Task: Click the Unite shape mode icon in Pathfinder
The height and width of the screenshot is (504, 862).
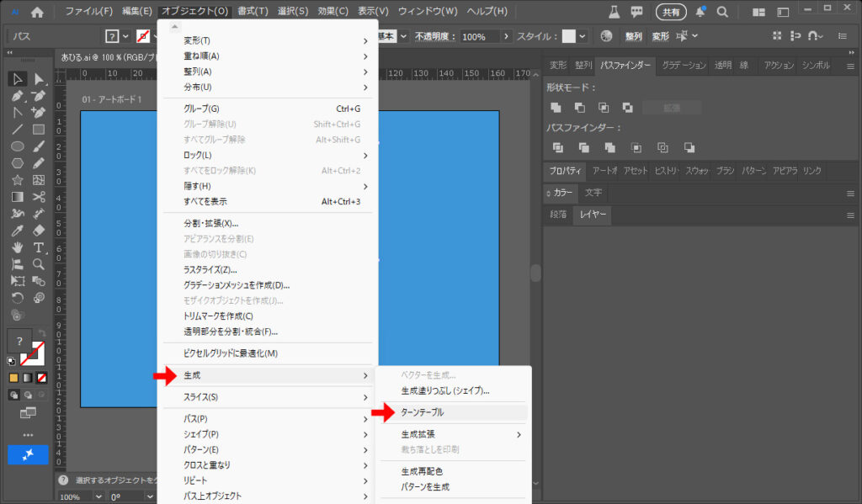Action: pos(556,108)
